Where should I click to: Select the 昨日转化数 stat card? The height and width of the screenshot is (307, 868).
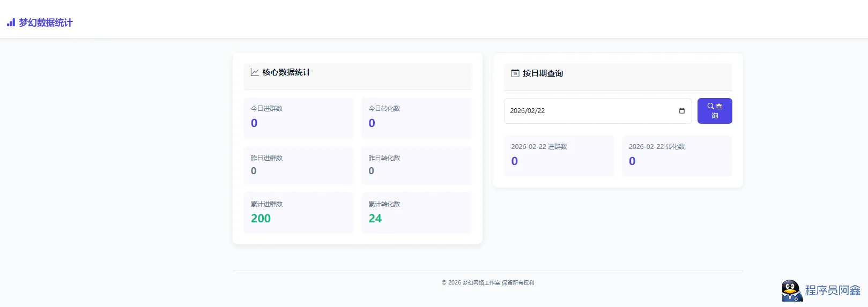(416, 166)
